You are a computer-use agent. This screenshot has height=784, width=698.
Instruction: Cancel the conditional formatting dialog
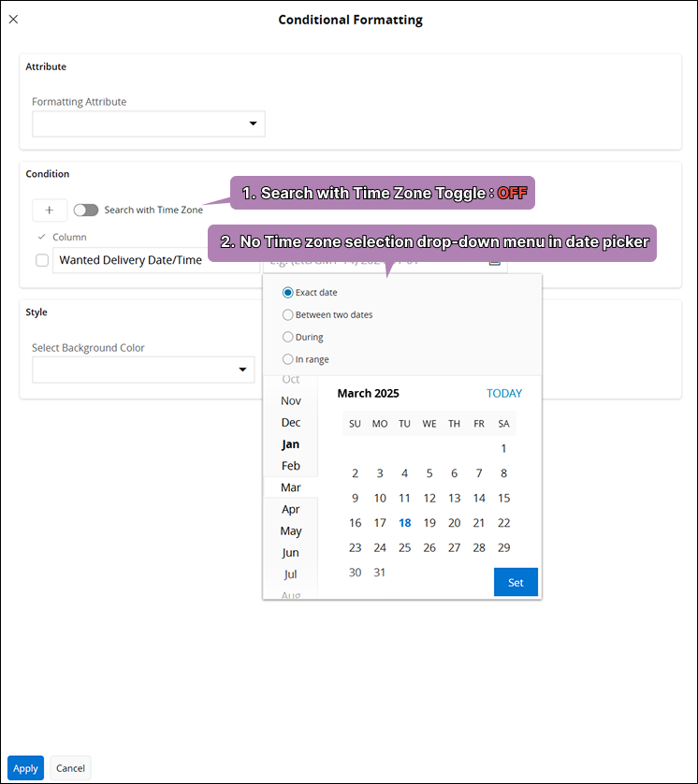tap(70, 768)
